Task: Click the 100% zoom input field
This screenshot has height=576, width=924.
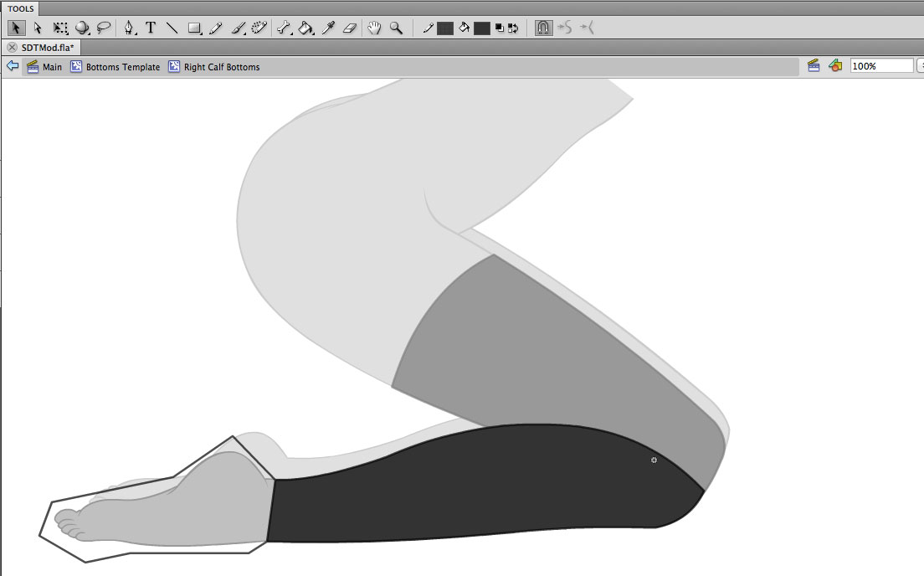Action: coord(880,65)
